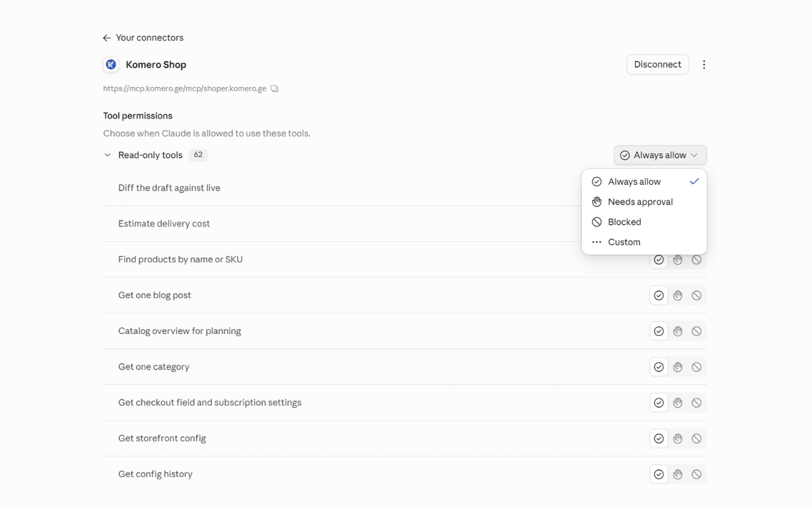This screenshot has height=508, width=812.
Task: Copy the Komero MCP server URL
Action: click(x=275, y=89)
